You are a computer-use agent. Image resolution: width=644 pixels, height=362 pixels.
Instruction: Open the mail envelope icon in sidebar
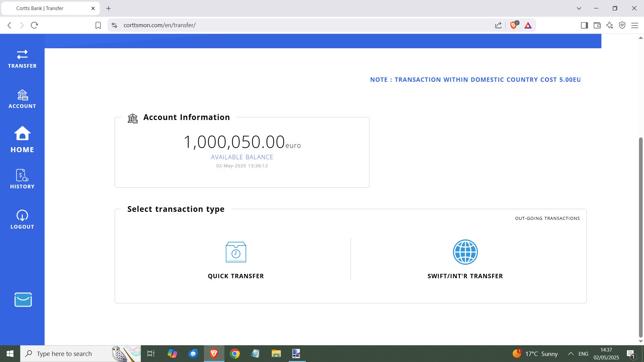click(23, 300)
